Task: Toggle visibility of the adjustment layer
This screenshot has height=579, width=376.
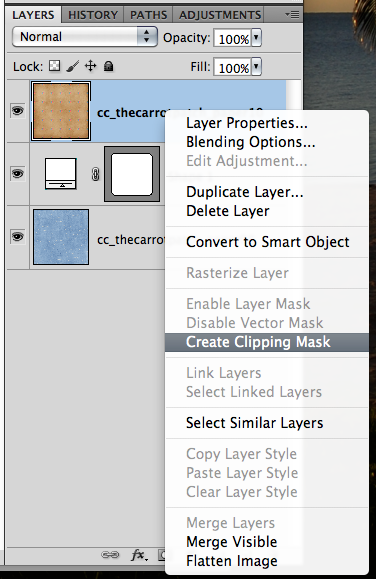Action: (x=17, y=174)
